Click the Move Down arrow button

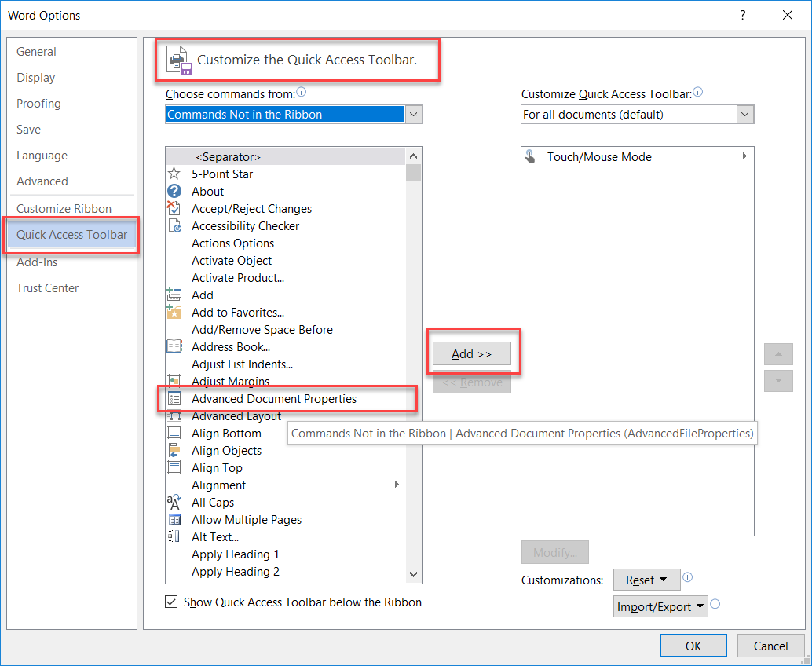pyautogui.click(x=778, y=381)
